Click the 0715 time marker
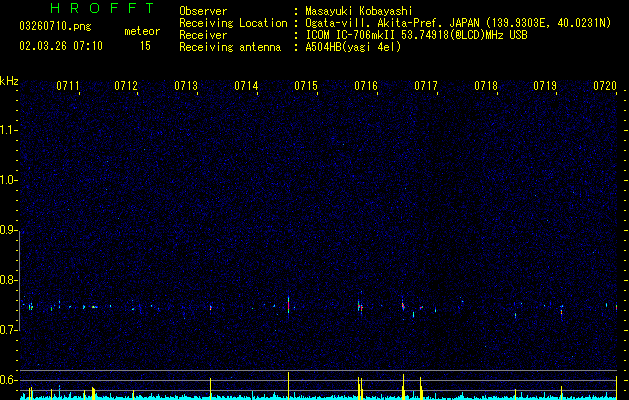 point(306,85)
